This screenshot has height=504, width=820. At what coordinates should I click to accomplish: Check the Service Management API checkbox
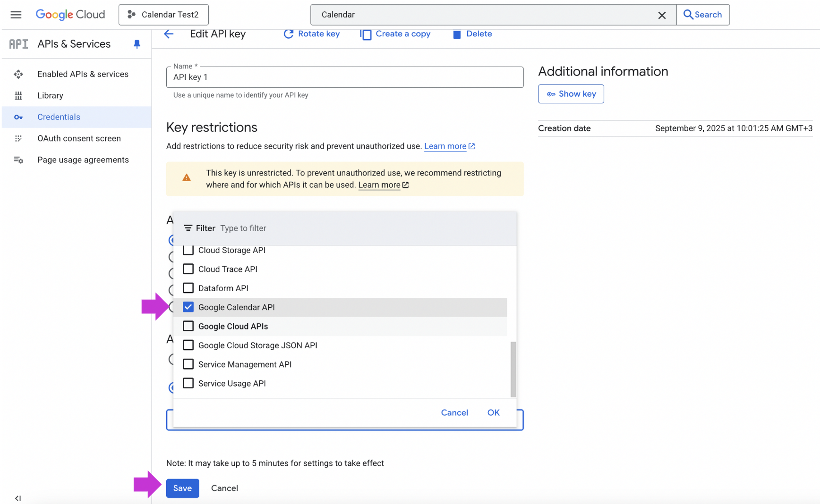[x=188, y=364]
